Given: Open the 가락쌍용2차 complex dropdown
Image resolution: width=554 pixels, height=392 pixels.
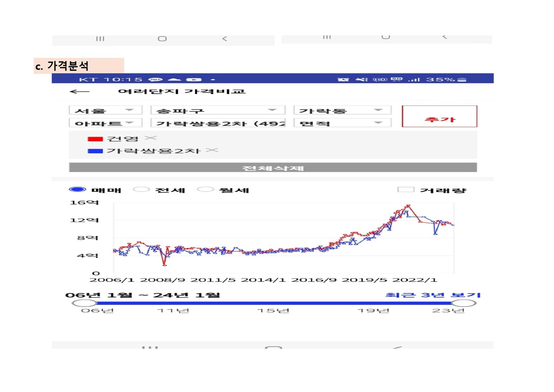Looking at the screenshot, I should pyautogui.click(x=218, y=123).
